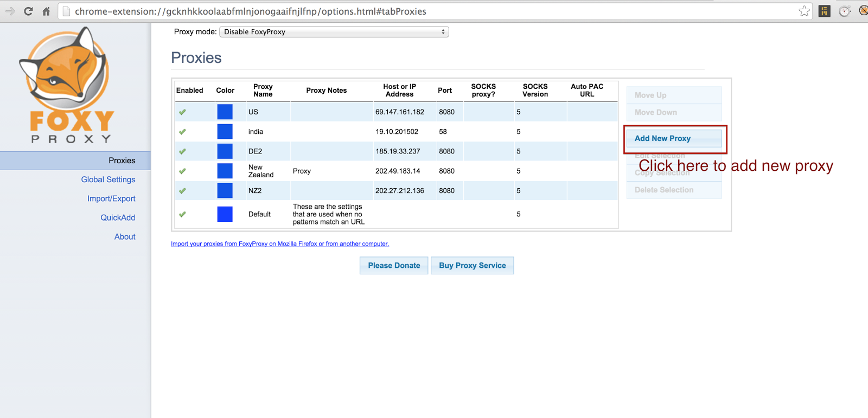Click the Auto PAC URL column header
The width and height of the screenshot is (868, 418).
point(587,90)
